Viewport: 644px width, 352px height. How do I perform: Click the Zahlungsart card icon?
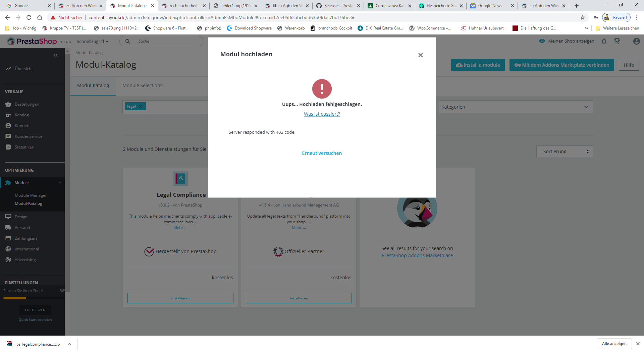pyautogui.click(x=8, y=238)
